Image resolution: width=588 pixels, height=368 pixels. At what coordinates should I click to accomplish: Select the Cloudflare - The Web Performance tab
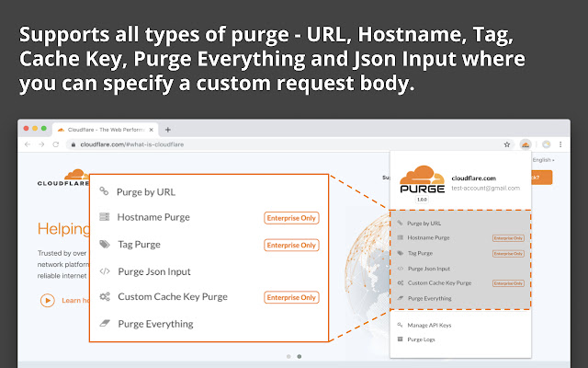tap(105, 130)
